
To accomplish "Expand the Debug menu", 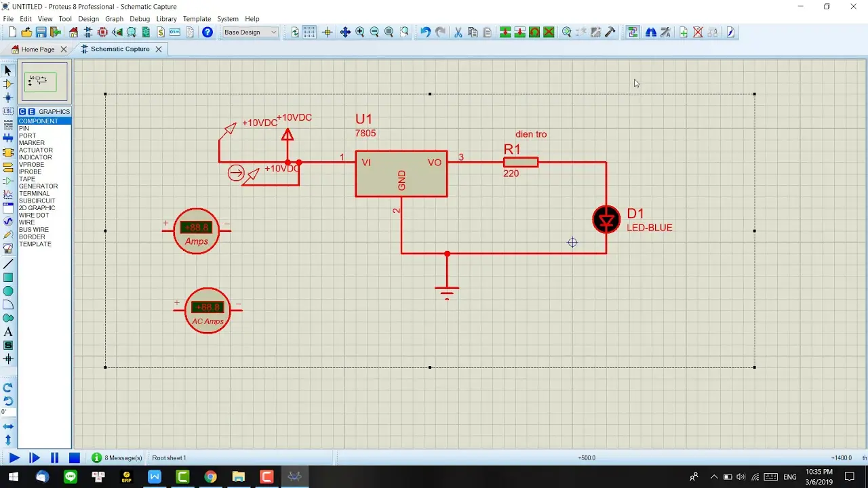I will [x=140, y=19].
